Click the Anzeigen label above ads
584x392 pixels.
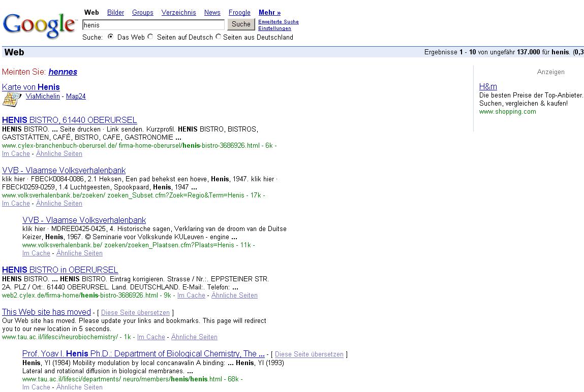[x=550, y=72]
